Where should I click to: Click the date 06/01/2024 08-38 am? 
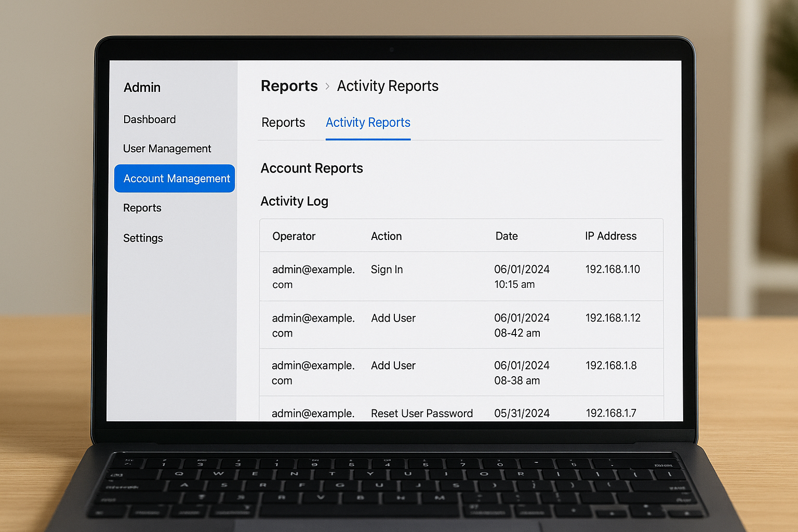(x=522, y=373)
